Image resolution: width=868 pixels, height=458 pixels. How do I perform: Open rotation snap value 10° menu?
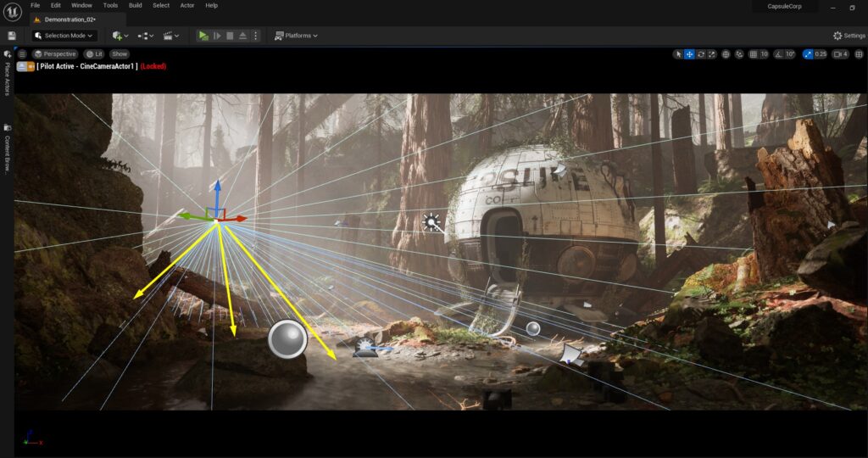click(790, 54)
